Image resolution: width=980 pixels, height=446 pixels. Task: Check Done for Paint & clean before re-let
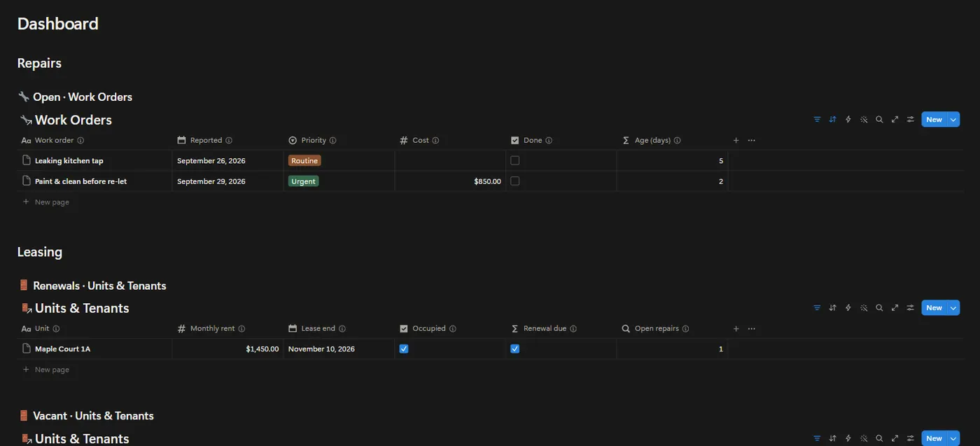tap(515, 181)
